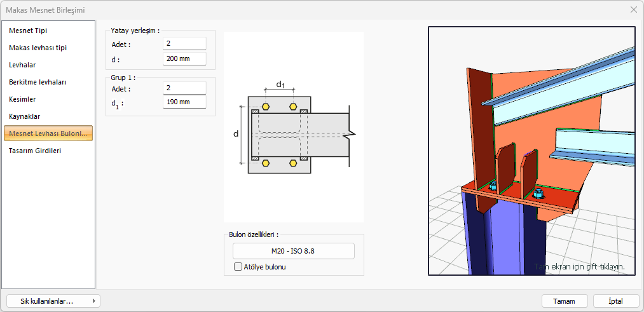
Task: Click the Grup 1 Adet input field
Action: click(184, 88)
